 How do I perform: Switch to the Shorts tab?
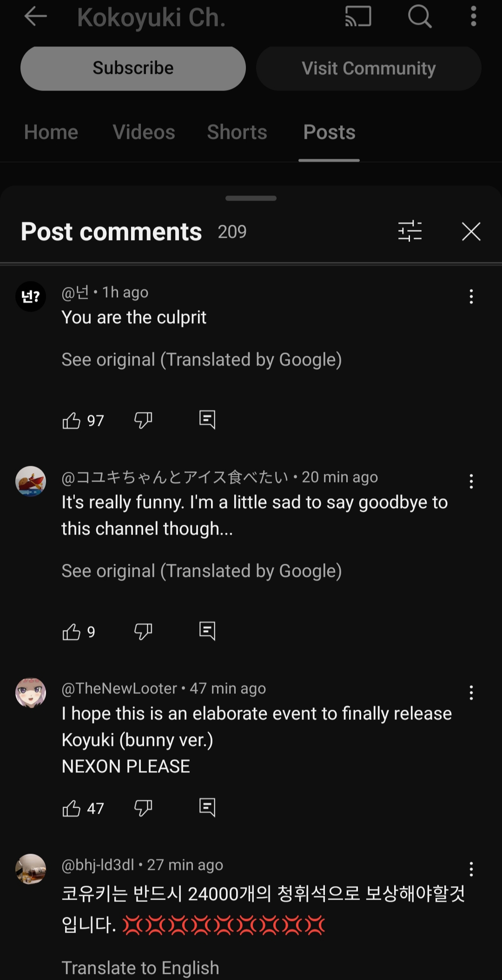pyautogui.click(x=237, y=132)
